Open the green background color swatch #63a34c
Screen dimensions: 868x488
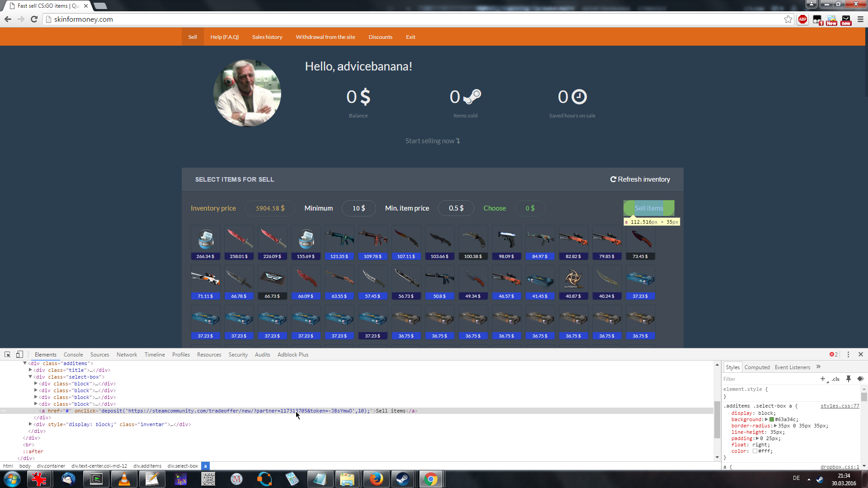point(772,420)
